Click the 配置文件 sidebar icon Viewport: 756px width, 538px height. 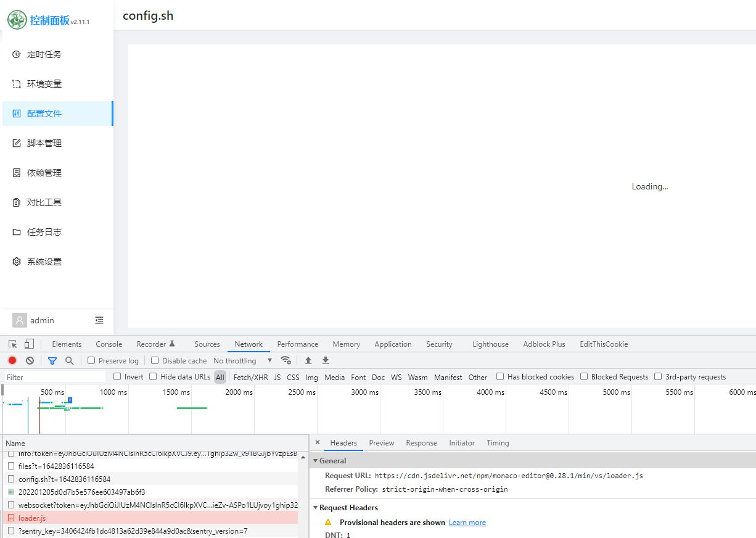[17, 114]
